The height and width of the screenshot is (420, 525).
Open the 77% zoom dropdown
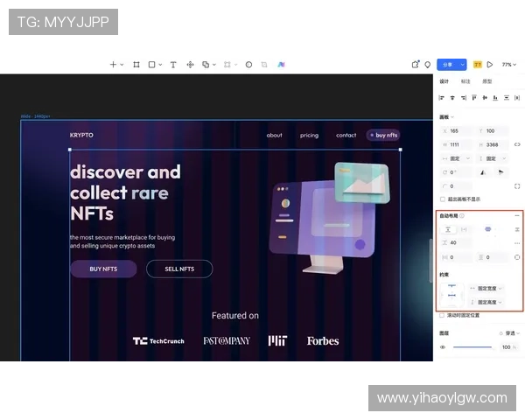tap(508, 65)
